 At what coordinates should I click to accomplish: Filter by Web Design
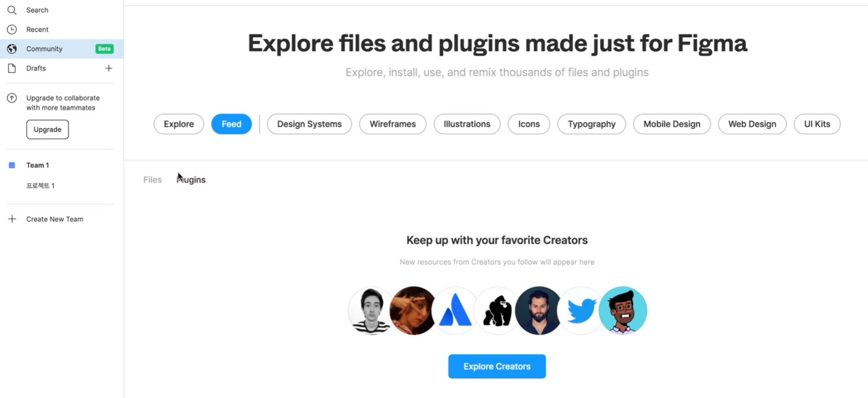752,124
